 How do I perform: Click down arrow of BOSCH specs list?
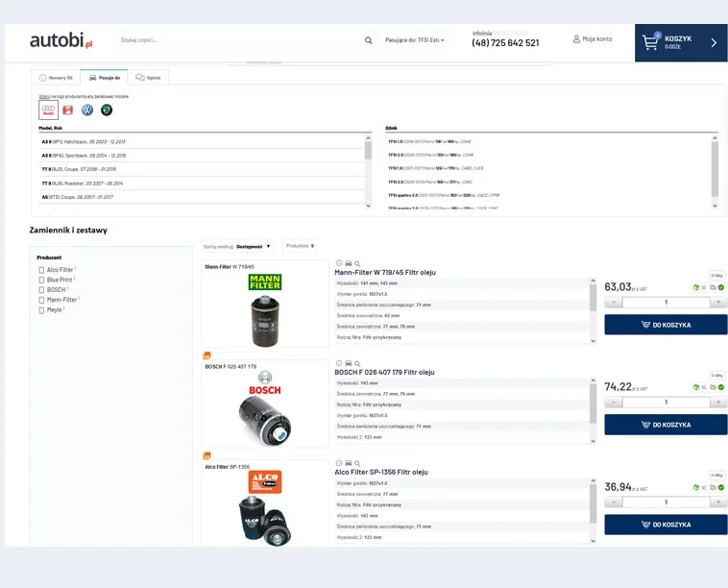(593, 441)
